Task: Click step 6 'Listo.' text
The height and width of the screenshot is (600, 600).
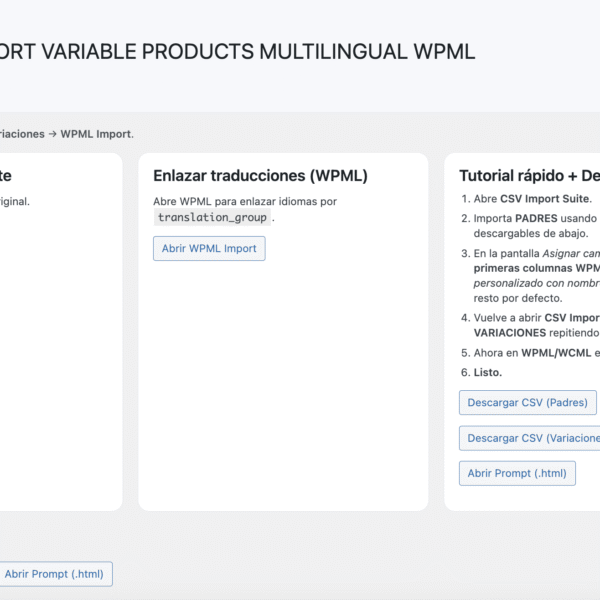Action: 488,372
